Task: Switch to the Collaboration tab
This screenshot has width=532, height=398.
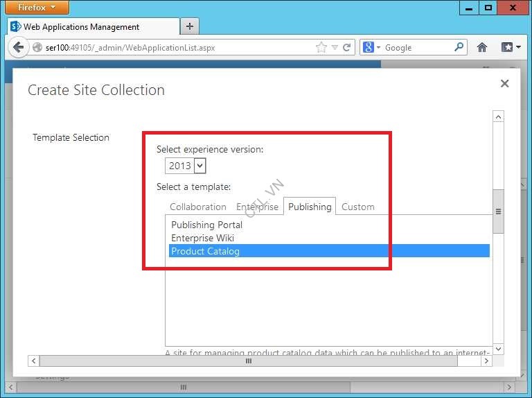Action: point(197,207)
